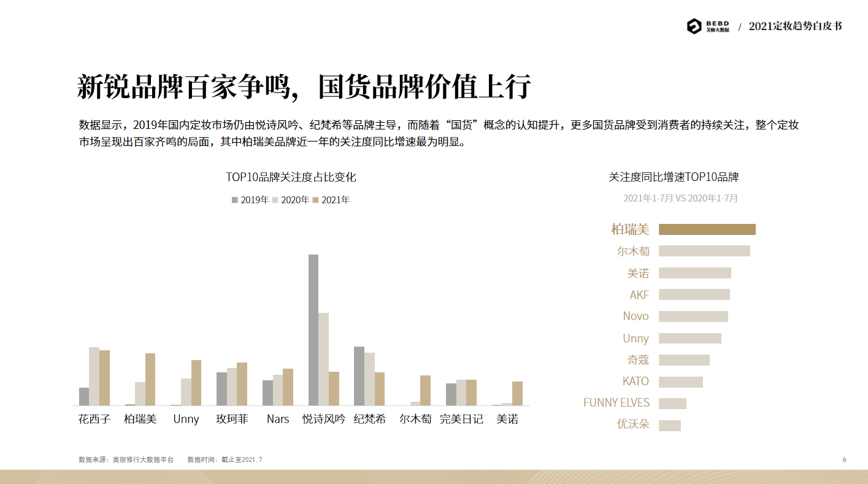Click the title 关注度同比增速TOP10品牌
This screenshot has height=484, width=868.
coord(674,177)
